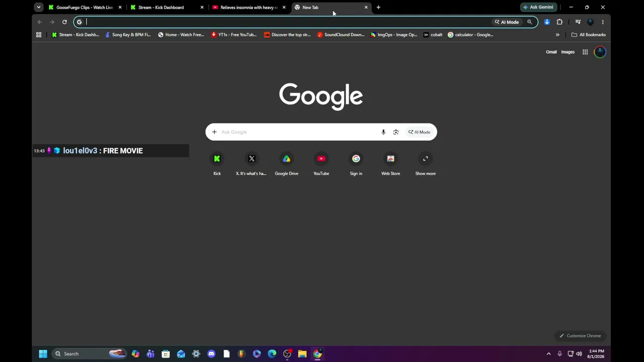Open the taskbar clock and date

tap(596, 354)
